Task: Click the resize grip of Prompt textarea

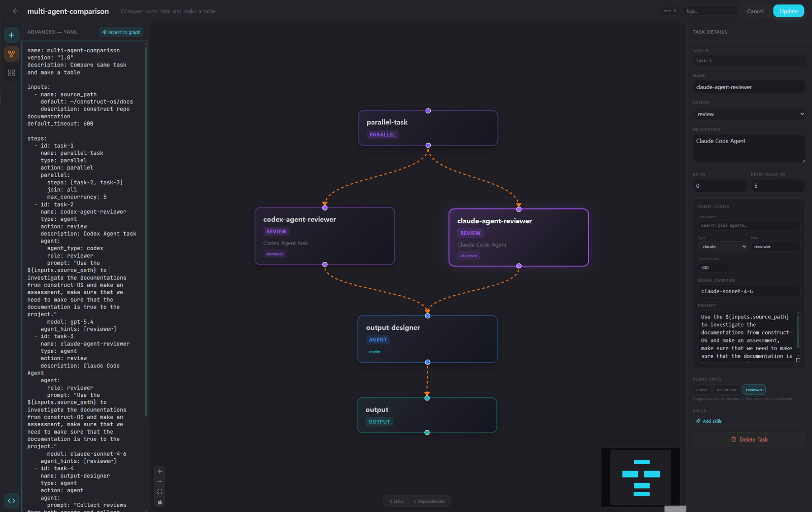Action: point(798,360)
